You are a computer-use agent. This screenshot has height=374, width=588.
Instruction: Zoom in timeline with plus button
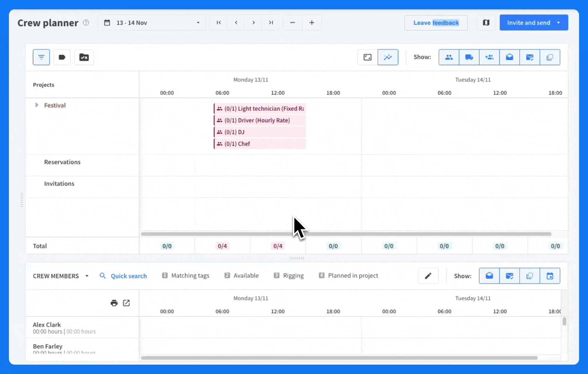point(312,23)
